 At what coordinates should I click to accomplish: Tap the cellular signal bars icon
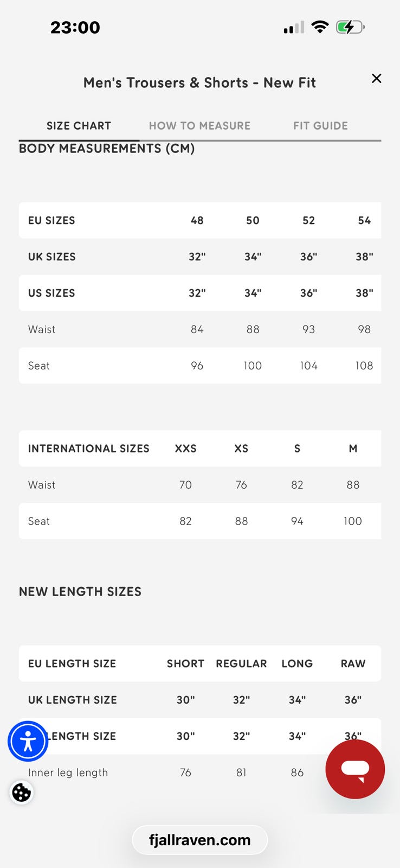click(294, 28)
